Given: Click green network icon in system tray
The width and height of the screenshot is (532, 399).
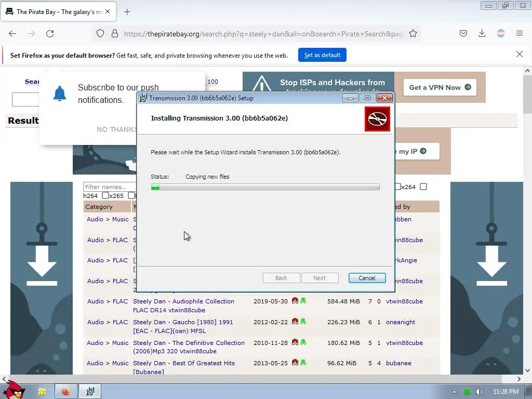Looking at the screenshot, I should click(x=467, y=392).
